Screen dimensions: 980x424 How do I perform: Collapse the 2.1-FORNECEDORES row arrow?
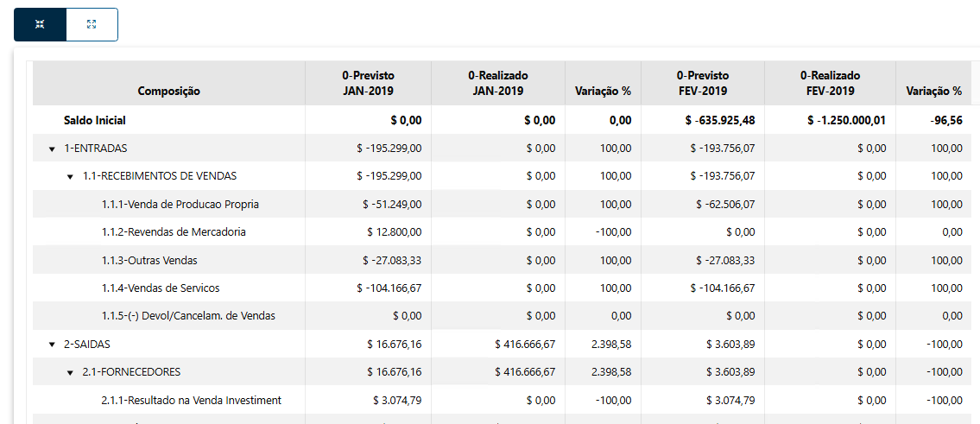point(71,373)
